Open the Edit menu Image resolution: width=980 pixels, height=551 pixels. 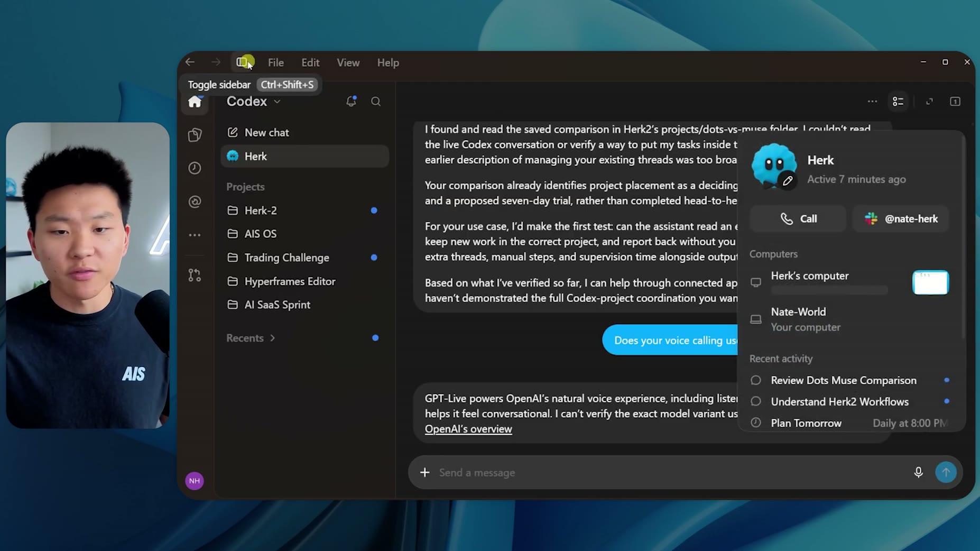pos(310,62)
